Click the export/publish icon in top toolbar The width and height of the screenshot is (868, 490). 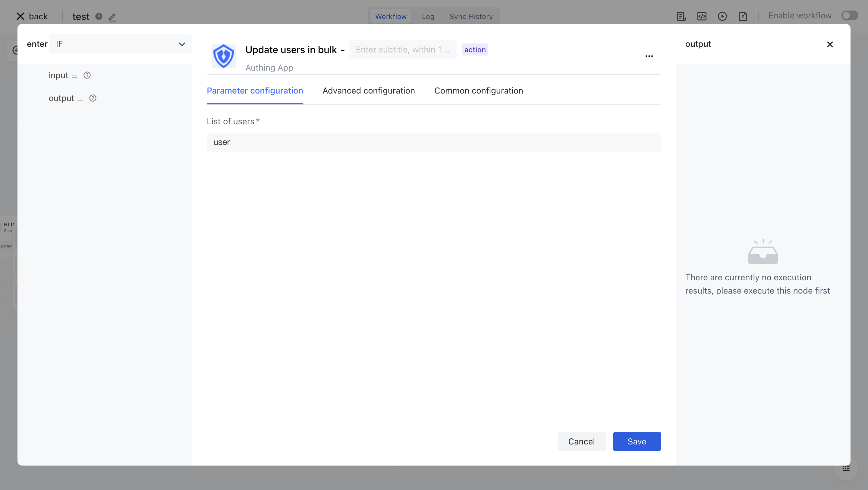coord(743,16)
